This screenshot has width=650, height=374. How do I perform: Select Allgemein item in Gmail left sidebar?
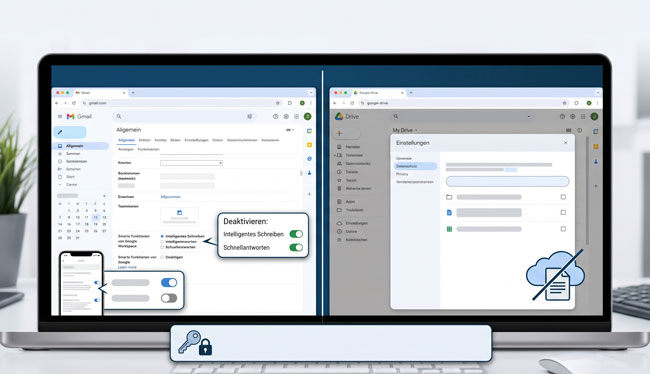81,146
